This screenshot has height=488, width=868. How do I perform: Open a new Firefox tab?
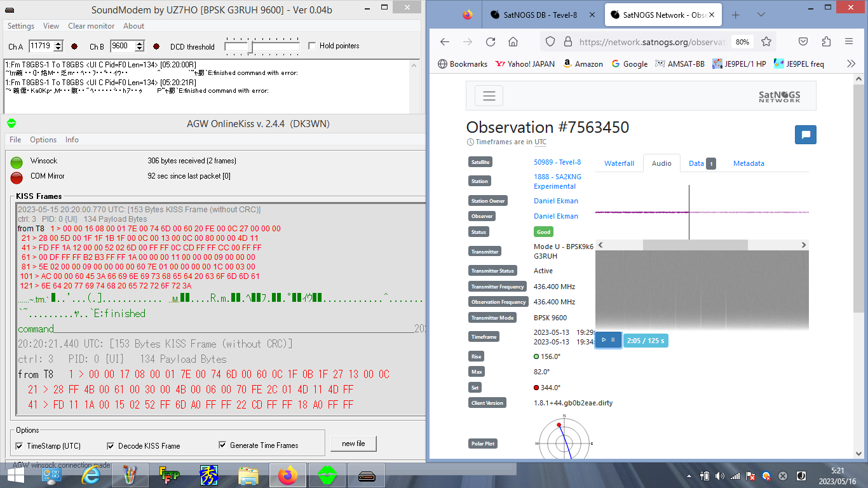tap(736, 15)
